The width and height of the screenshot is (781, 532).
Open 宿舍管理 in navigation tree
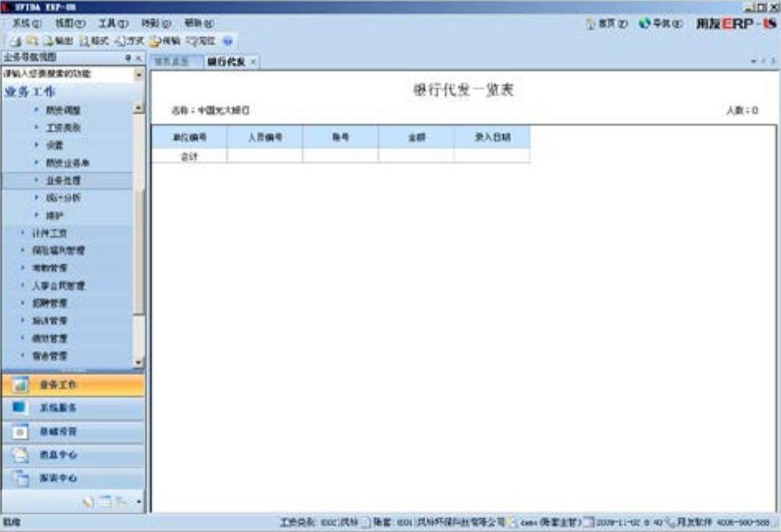[x=49, y=356]
